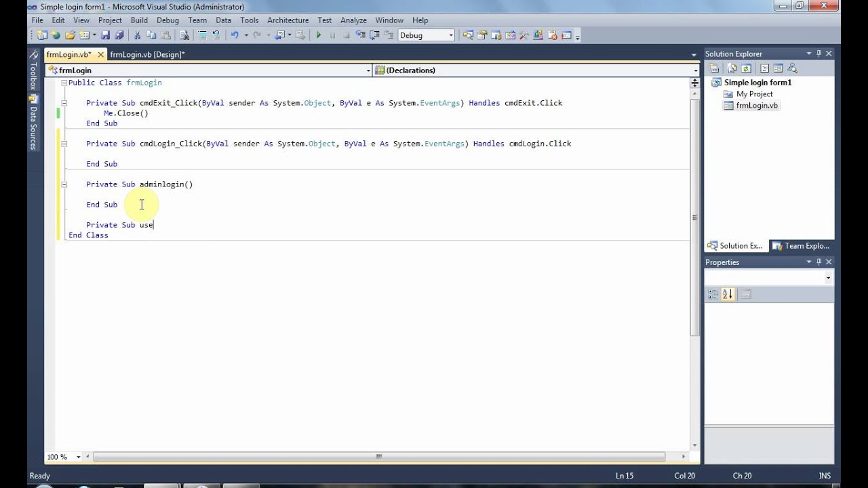The image size is (868, 488).
Task: Click View Class Diagram icon in Solution Explorer
Action: 791,68
